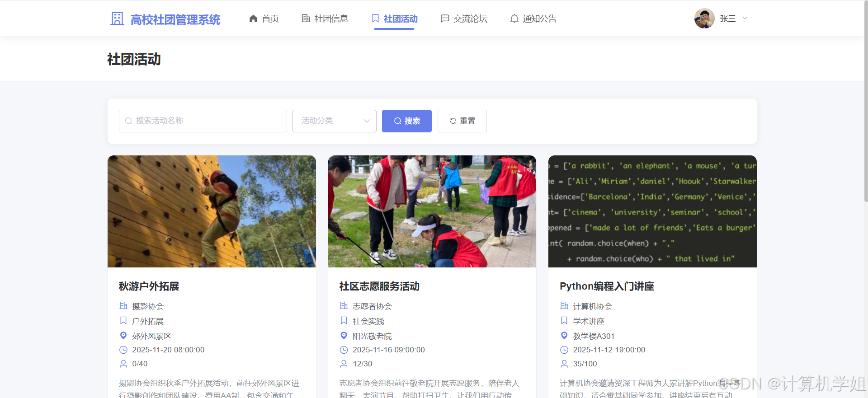Click the 2025-11-12 19:00:00 time text
The width and height of the screenshot is (868, 398).
click(609, 350)
